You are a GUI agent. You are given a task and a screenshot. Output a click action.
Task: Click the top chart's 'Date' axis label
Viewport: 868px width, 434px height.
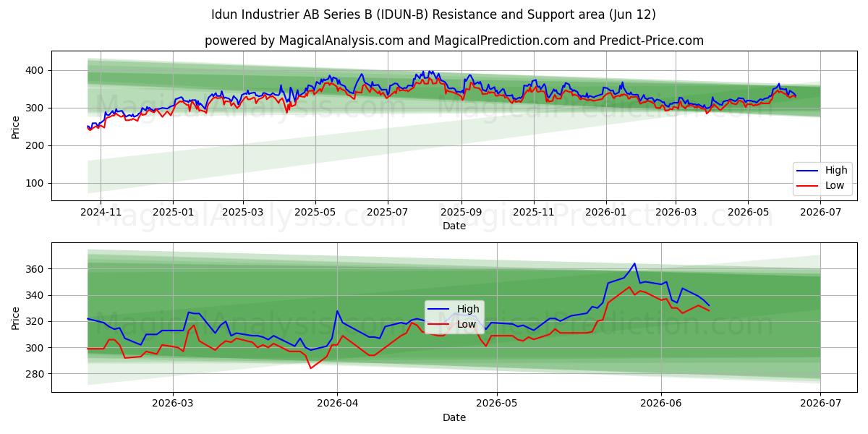point(454,226)
